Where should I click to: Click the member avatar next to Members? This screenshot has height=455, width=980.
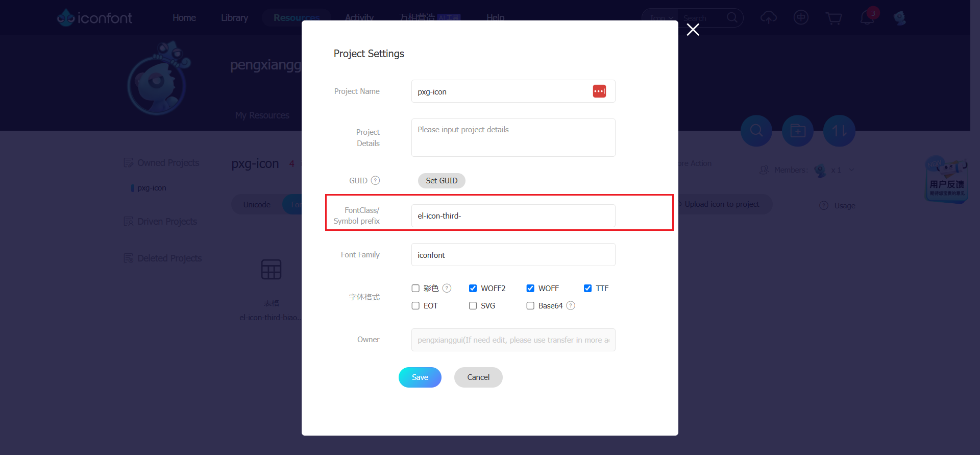[x=820, y=170]
